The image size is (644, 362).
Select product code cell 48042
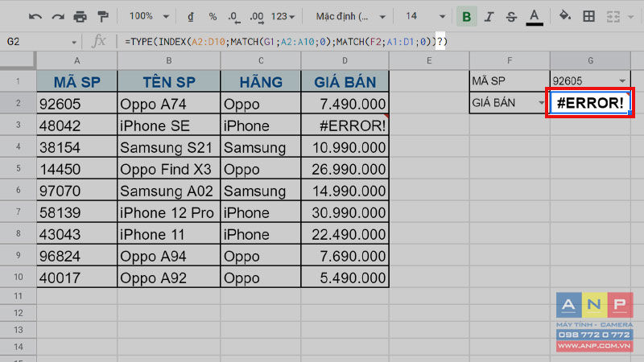[76, 125]
